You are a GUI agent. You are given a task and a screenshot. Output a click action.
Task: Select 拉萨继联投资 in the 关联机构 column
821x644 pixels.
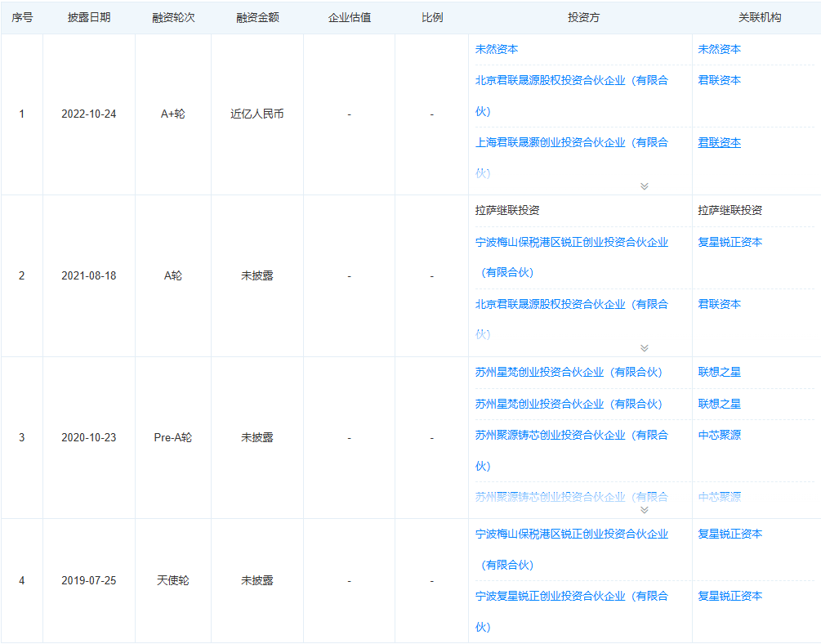pyautogui.click(x=730, y=210)
